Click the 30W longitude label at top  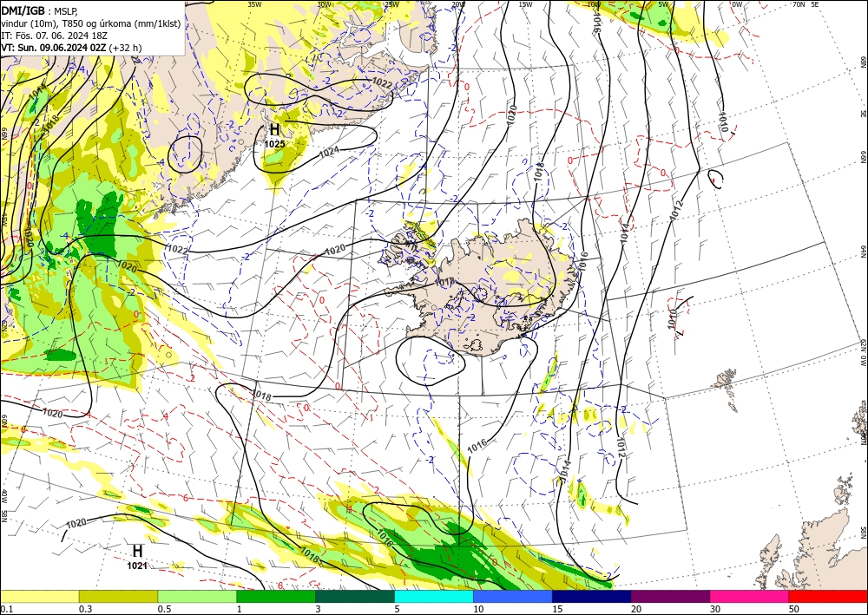[325, 4]
